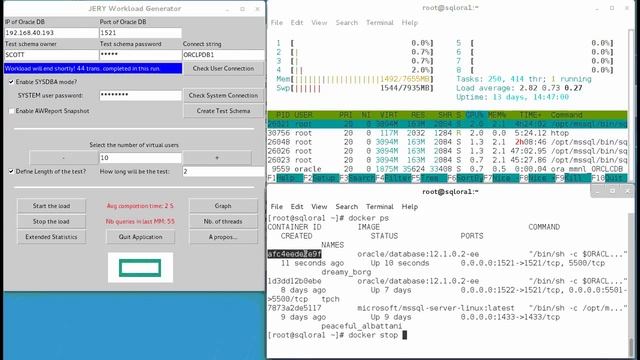The width and height of the screenshot is (640, 360).
Task: Click the green rectangle logo image
Action: pos(140,268)
